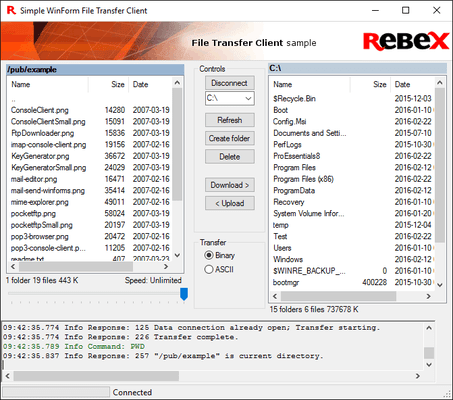
Task: Click remote list scroll right arrow
Action: click(x=166, y=267)
